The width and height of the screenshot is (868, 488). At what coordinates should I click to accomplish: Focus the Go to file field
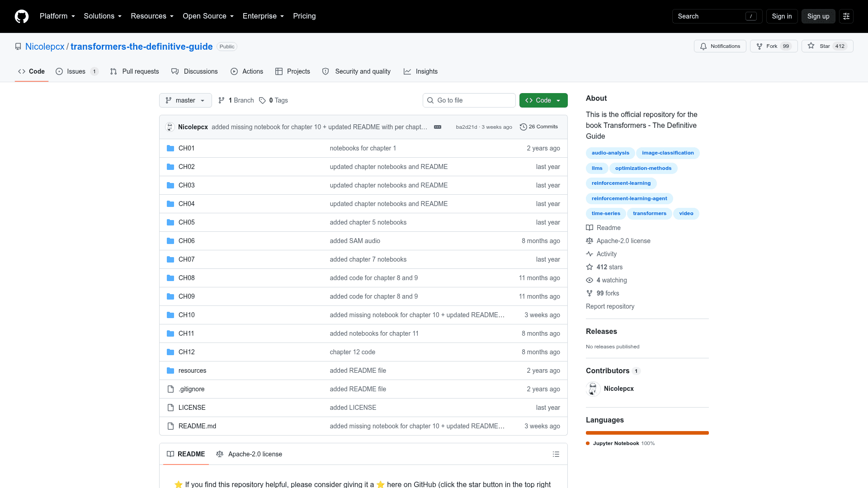(x=469, y=100)
